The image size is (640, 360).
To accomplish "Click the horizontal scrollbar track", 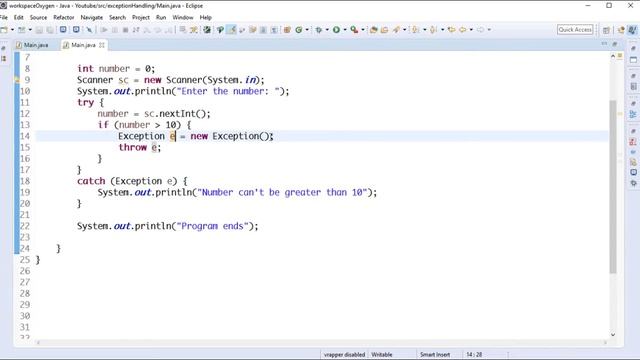I will [x=322, y=342].
